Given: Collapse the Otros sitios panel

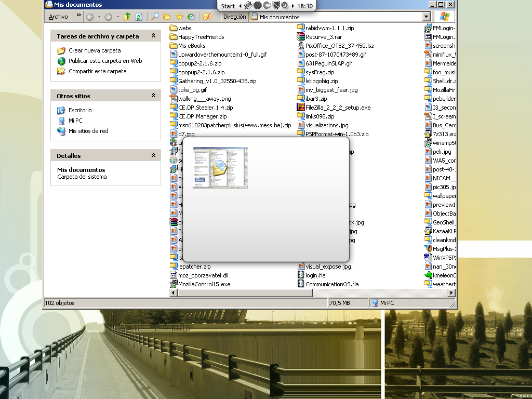Looking at the screenshot, I should [153, 96].
